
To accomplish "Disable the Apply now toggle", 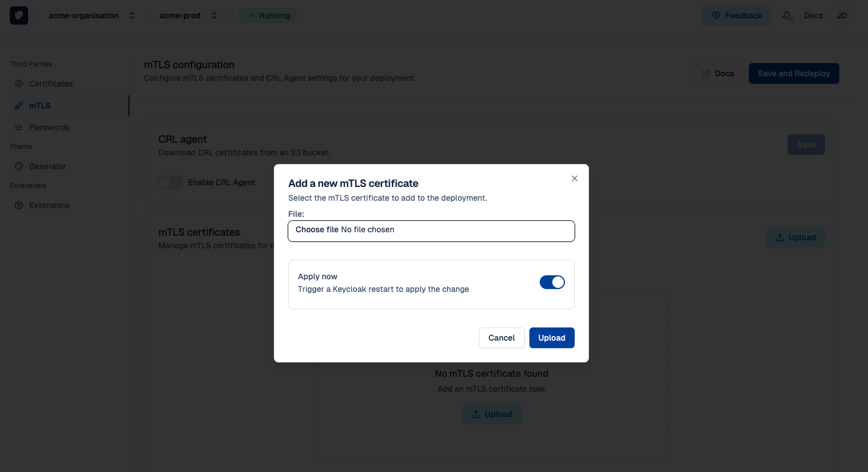I will [x=552, y=282].
